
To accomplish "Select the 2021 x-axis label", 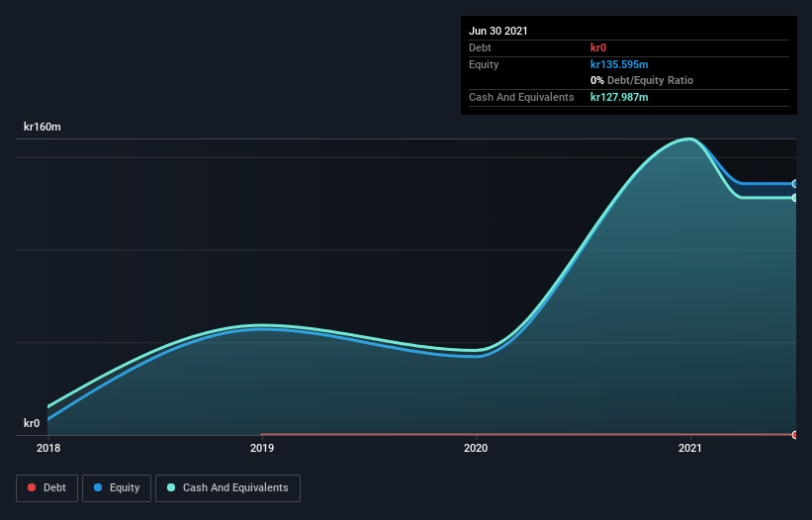I will pos(689,448).
